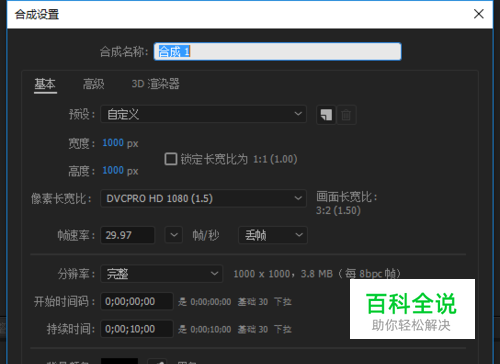Click the 宽度 1000 value
This screenshot has height=364, width=500.
[x=113, y=143]
